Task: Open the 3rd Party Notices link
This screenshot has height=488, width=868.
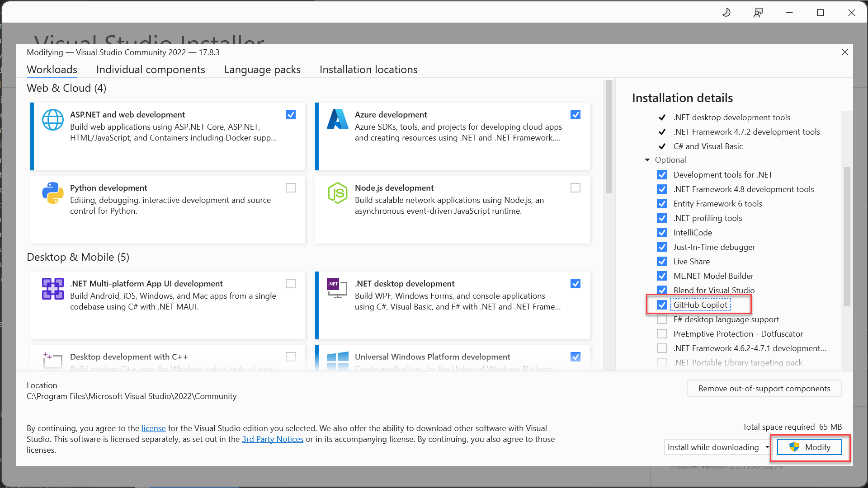Action: [x=273, y=439]
